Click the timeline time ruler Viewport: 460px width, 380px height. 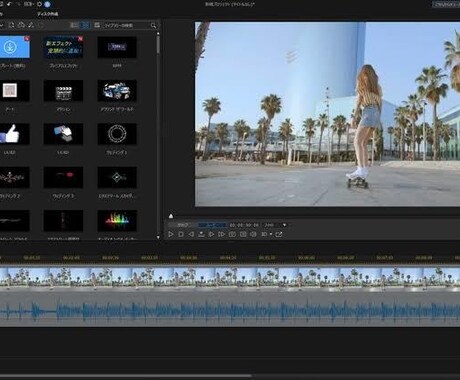[230, 258]
